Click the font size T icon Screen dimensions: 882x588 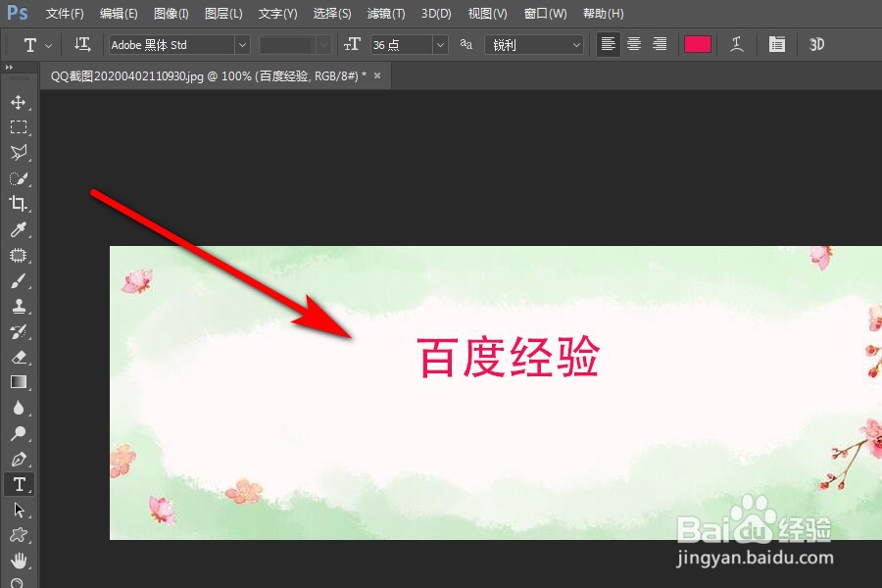352,44
